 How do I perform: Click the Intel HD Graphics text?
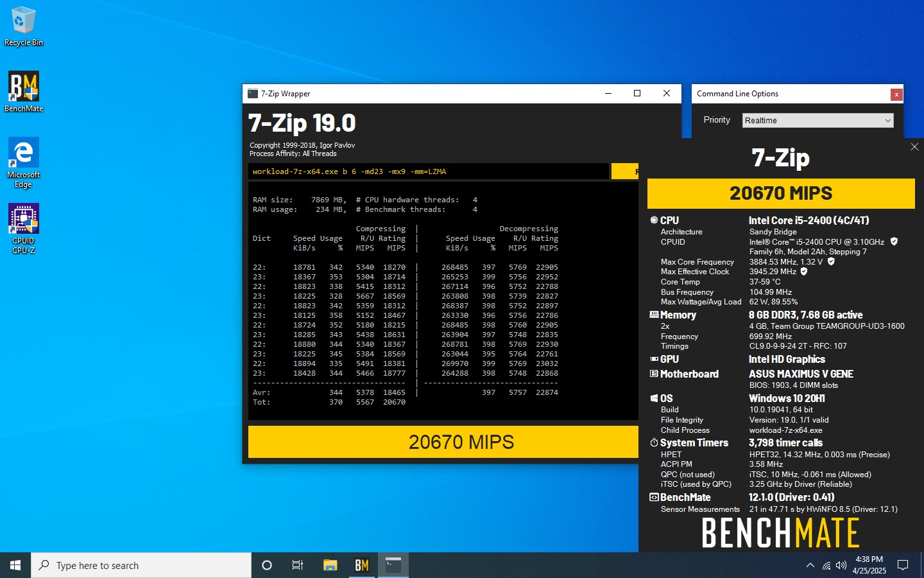click(x=787, y=359)
